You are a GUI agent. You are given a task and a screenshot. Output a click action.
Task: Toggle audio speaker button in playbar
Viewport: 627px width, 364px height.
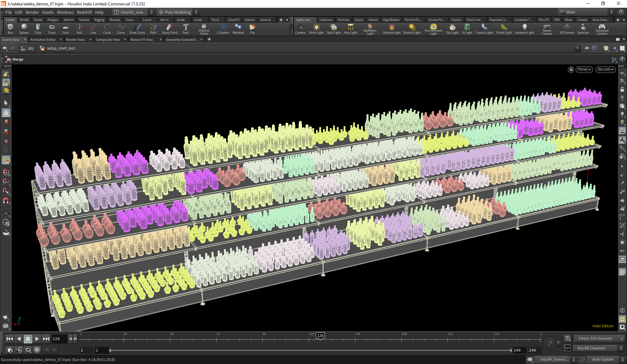pos(19,350)
